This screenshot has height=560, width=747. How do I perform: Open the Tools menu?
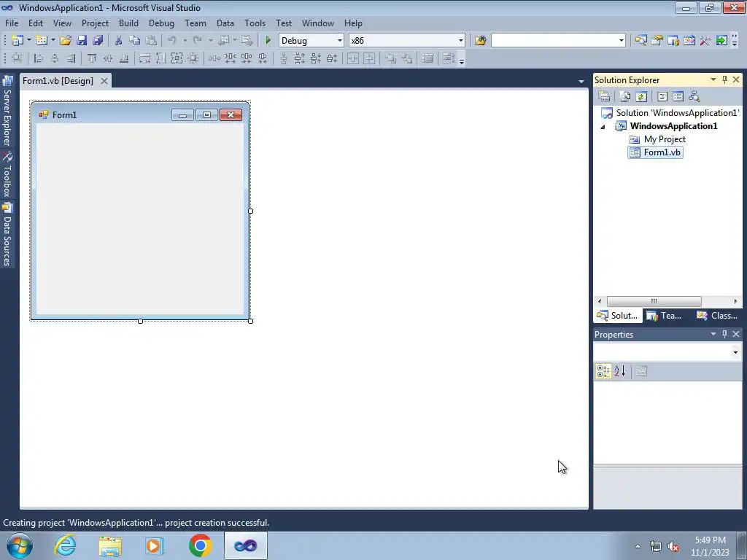pyautogui.click(x=255, y=23)
